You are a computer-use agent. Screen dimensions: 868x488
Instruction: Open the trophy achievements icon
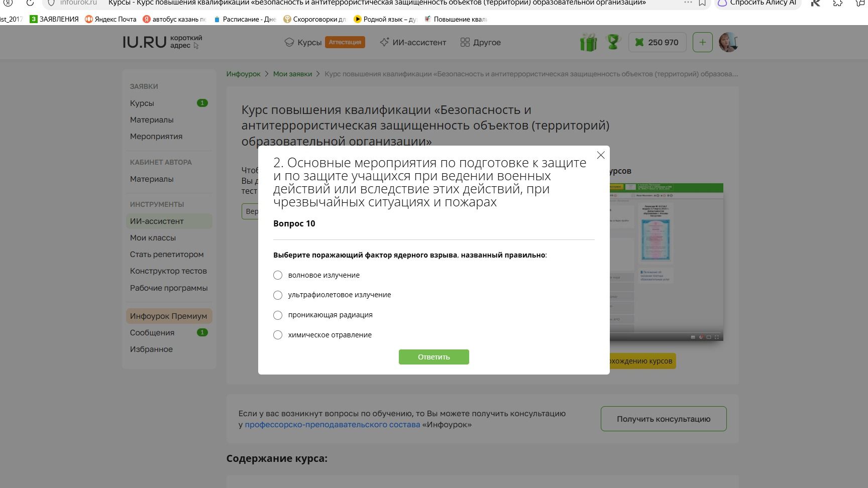613,42
